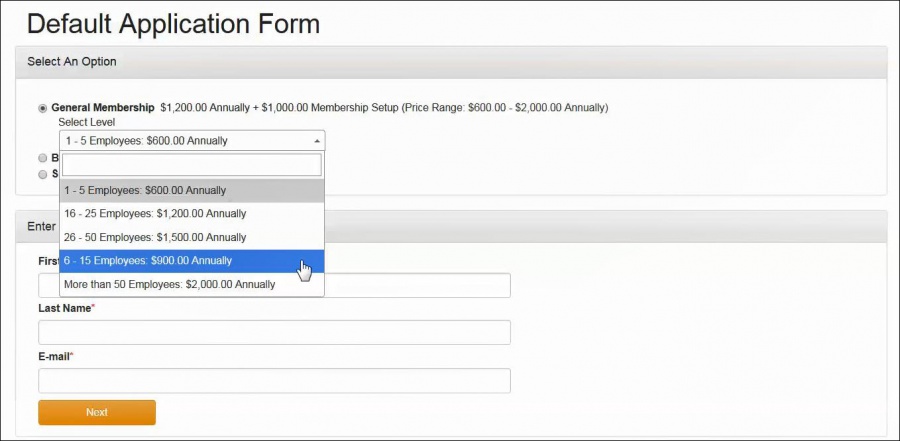Click the E-mail field label
This screenshot has height=441, width=900.
[55, 356]
